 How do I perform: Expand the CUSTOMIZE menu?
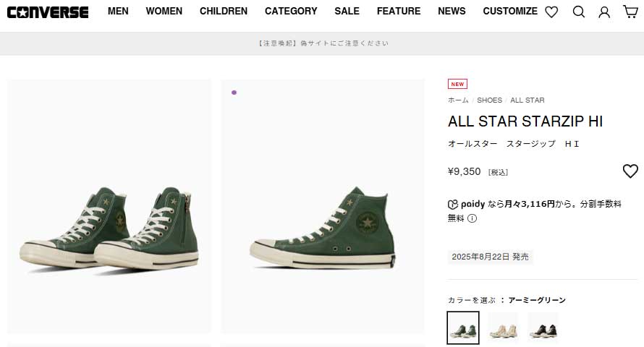point(510,11)
